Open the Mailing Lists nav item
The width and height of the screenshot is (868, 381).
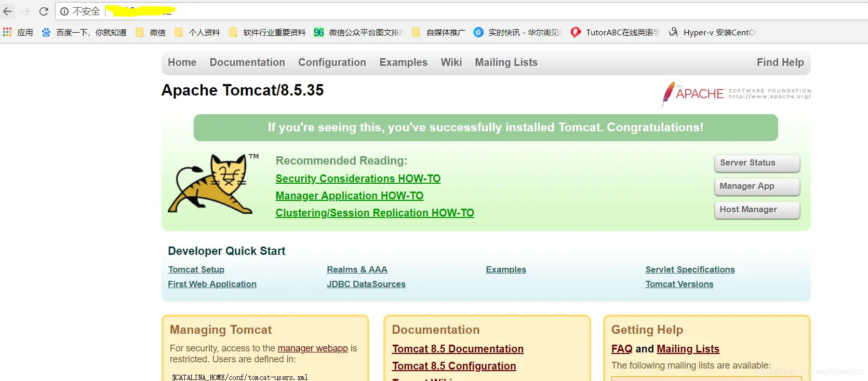click(506, 62)
